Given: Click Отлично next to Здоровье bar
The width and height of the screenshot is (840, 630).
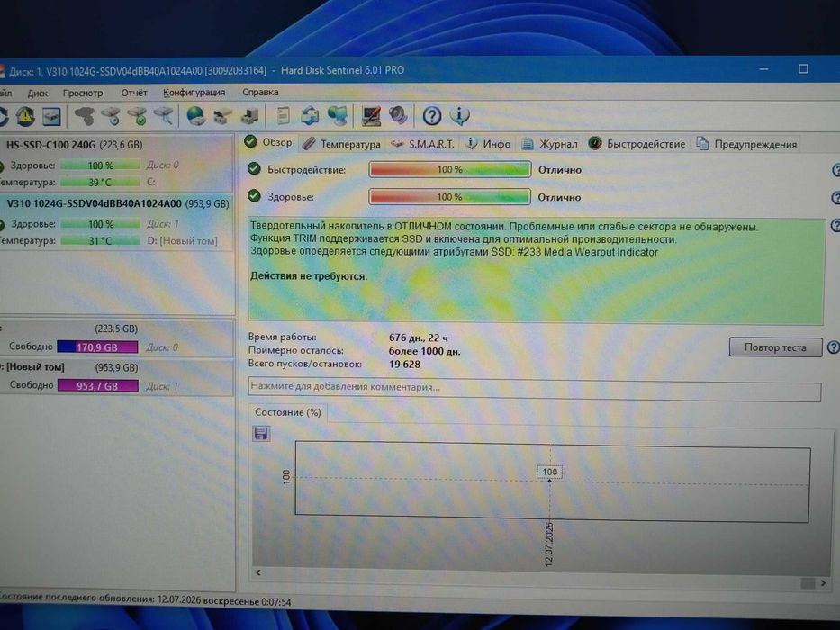Looking at the screenshot, I should 559,197.
